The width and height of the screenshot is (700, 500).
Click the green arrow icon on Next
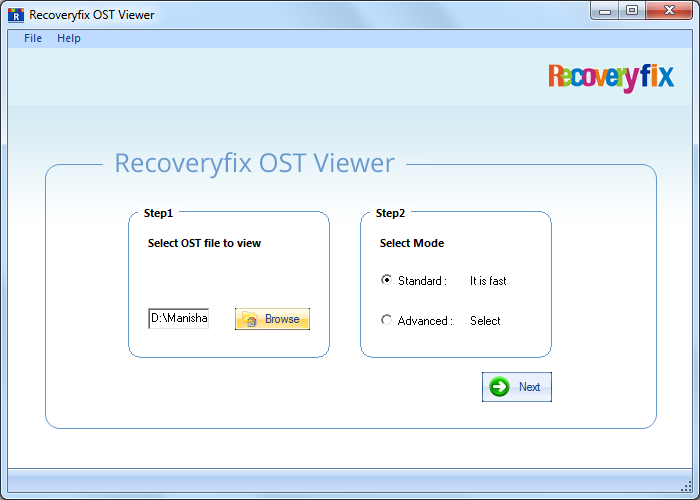point(499,387)
